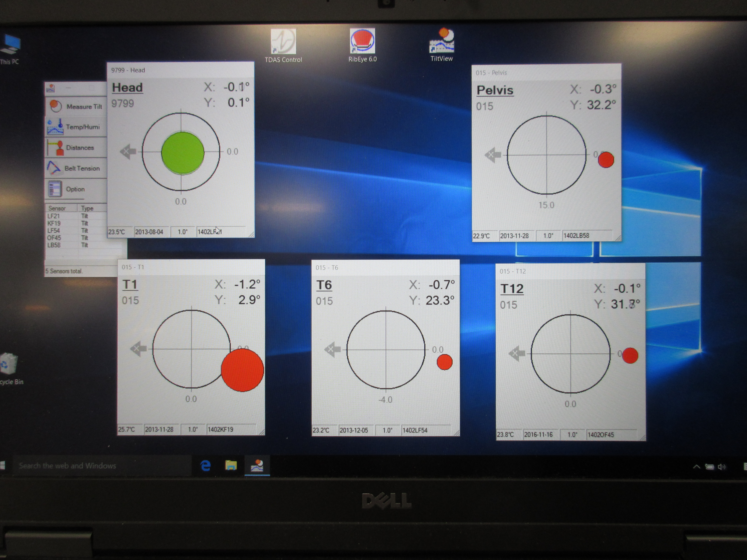Click the Head title label
The image size is (747, 560).
coord(127,87)
